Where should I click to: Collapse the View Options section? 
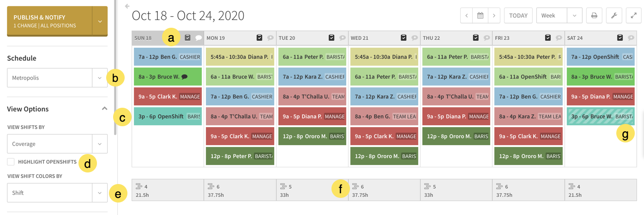(104, 109)
